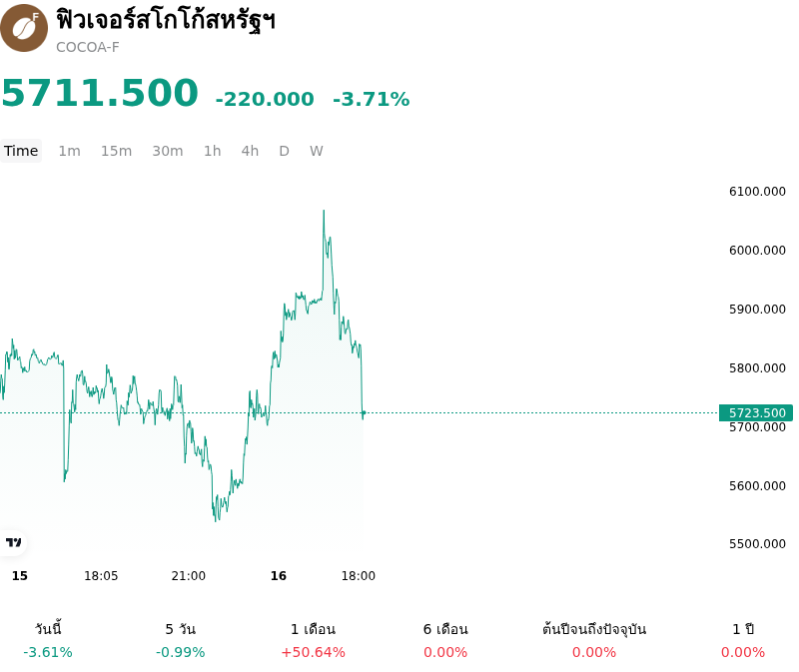Click the cocoa bean symbol logo
Screen dimensions: 799x672
coord(24,28)
